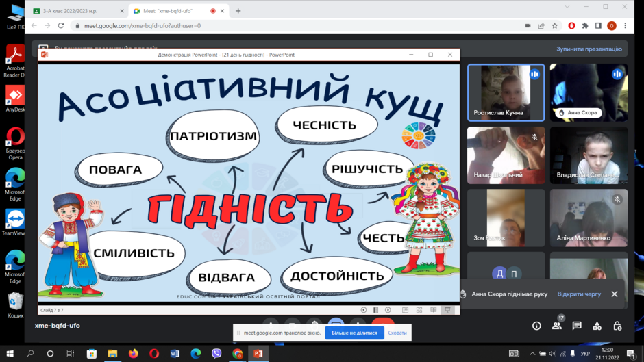Viewport: 644px width, 362px height.
Task: Show hidden system tray icons
Action: tap(532, 353)
